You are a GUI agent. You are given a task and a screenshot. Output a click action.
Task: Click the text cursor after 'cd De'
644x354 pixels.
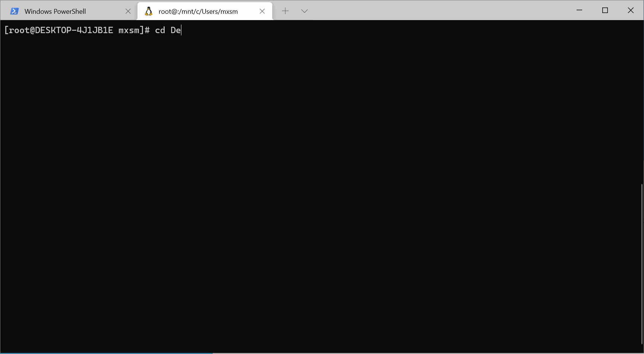[180, 30]
